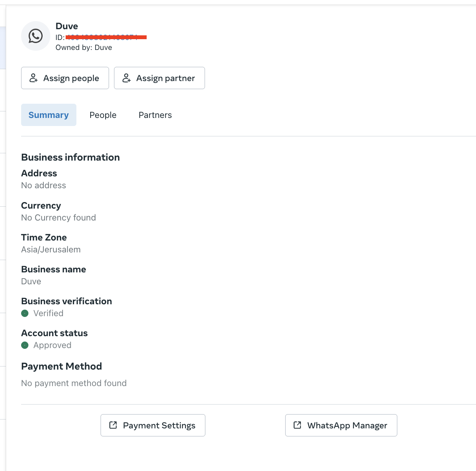
Task: Click the 'Business information' heading
Action: pyautogui.click(x=71, y=157)
